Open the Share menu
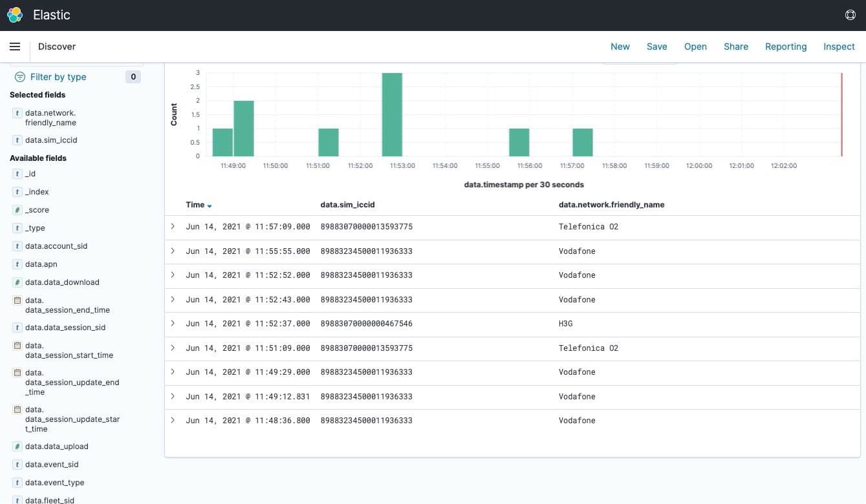 tap(735, 47)
